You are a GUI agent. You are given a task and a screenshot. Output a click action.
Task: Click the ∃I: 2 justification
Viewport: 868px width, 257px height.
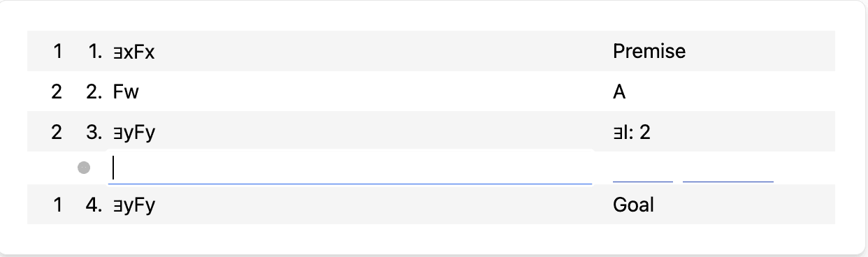(x=632, y=133)
